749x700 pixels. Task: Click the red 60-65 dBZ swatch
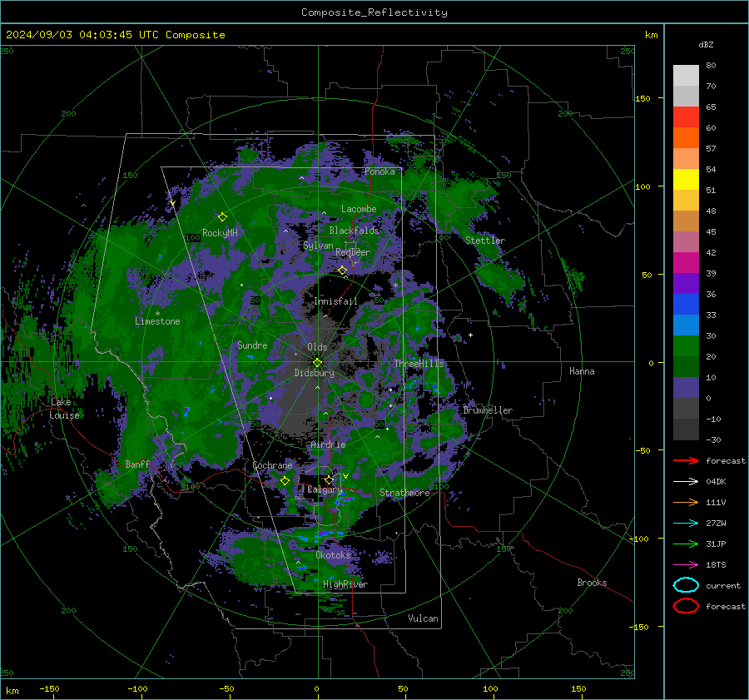pyautogui.click(x=686, y=117)
